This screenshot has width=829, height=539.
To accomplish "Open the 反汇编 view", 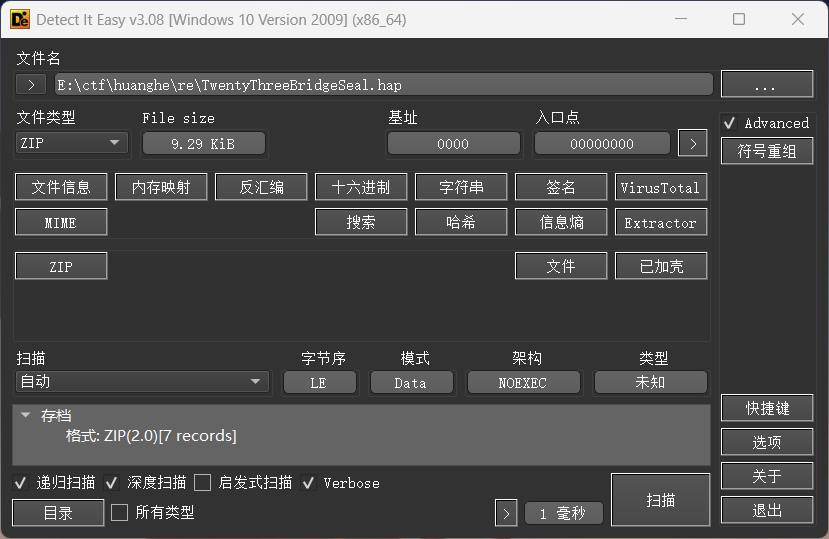I will 261,187.
